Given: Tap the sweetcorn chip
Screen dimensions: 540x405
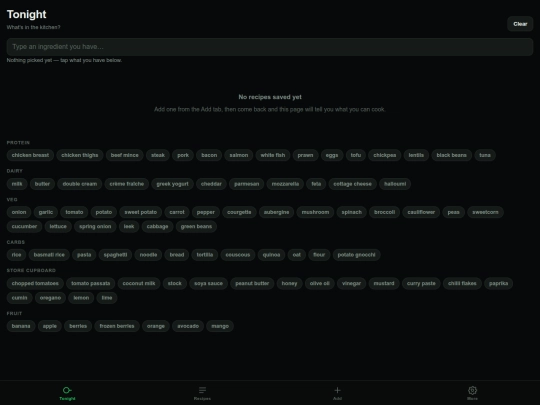Looking at the screenshot, I should [485, 212].
